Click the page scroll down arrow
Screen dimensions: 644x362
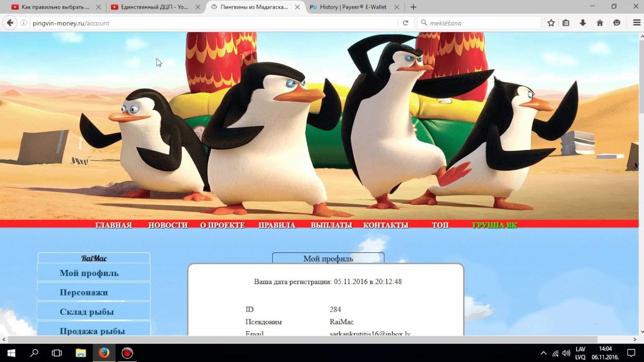click(x=641, y=332)
